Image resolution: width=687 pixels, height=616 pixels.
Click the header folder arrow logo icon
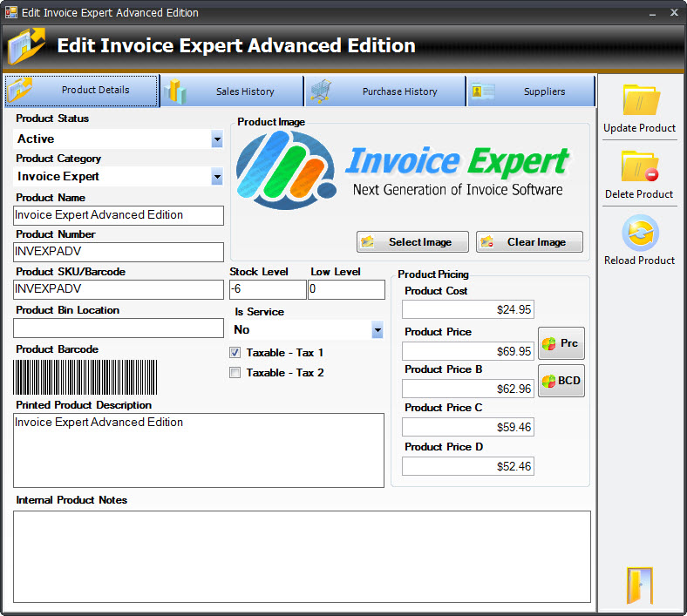(26, 46)
